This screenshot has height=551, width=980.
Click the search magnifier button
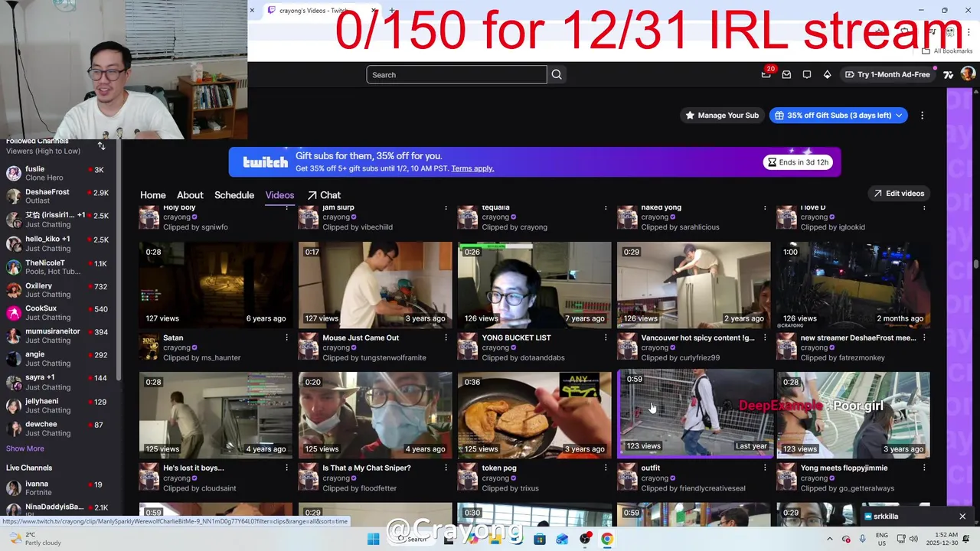point(557,74)
